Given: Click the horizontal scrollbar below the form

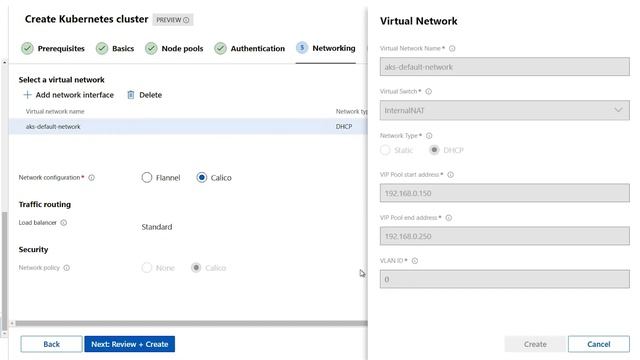Looking at the screenshot, I should 191,323.
